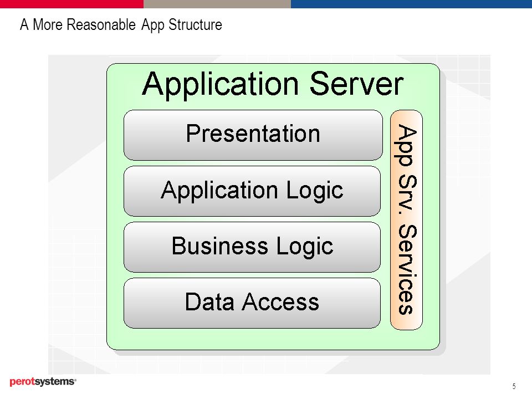Click the perotsystems logo
Image resolution: width=532 pixels, height=399 pixels.
(43, 382)
